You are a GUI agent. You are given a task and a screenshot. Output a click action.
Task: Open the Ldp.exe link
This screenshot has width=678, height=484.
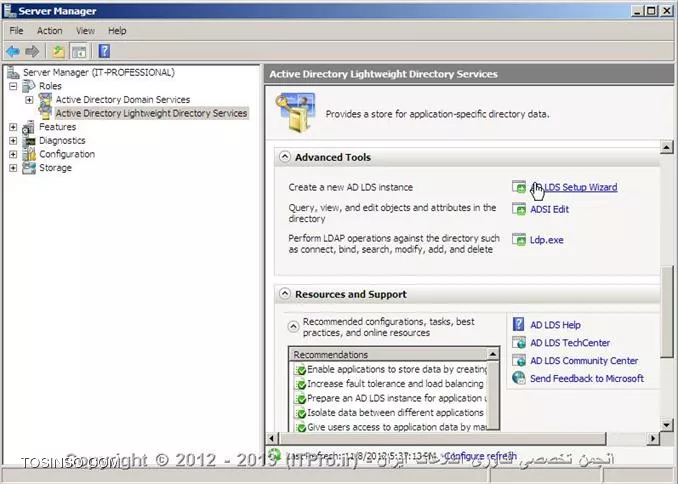click(x=547, y=240)
